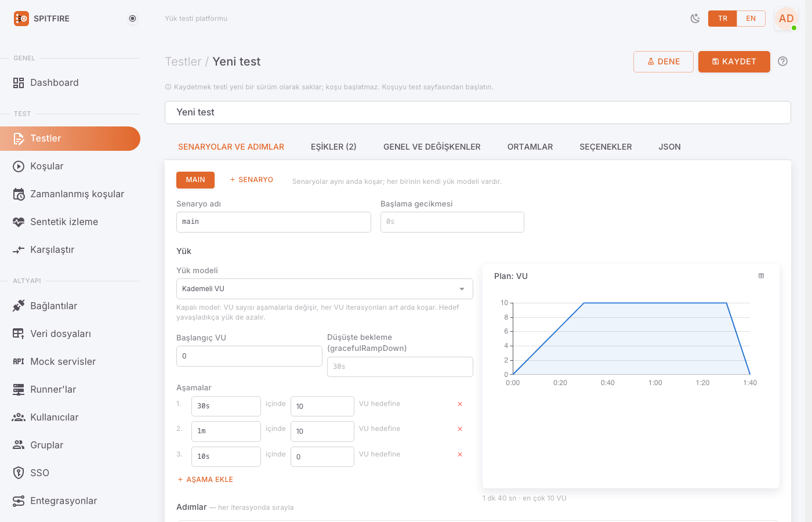Select the MAIN scenario chip
Screen dimensions: 812x522
195,180
